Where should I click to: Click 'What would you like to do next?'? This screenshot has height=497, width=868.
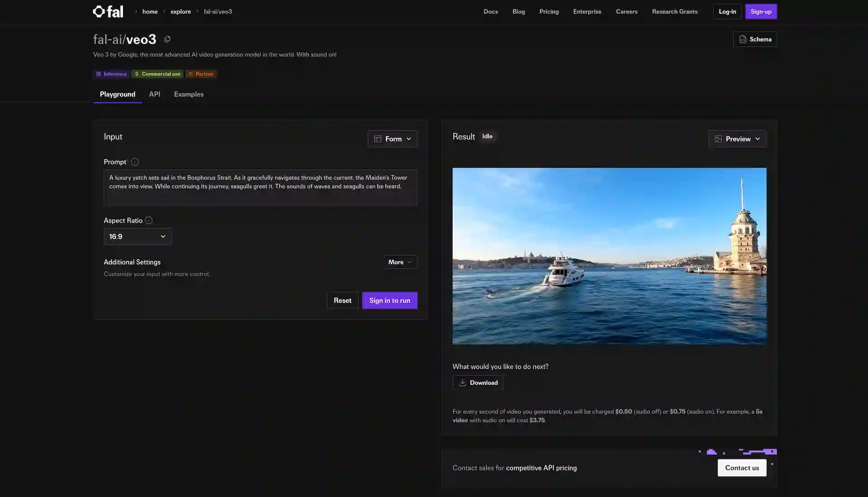[500, 366]
